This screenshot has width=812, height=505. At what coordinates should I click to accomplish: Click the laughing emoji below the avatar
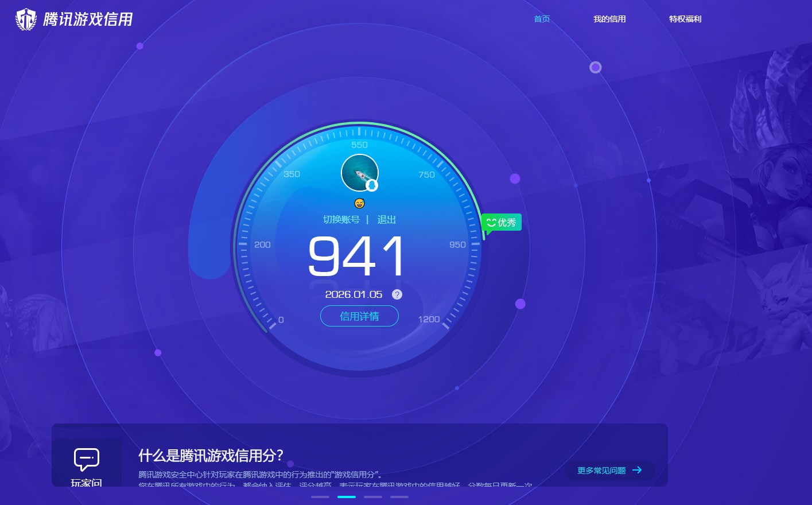[360, 203]
